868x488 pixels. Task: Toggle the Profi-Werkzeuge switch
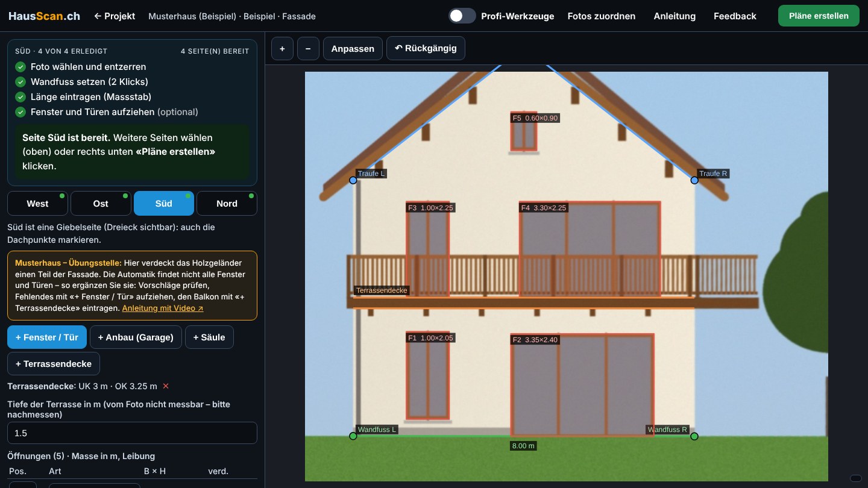click(462, 16)
